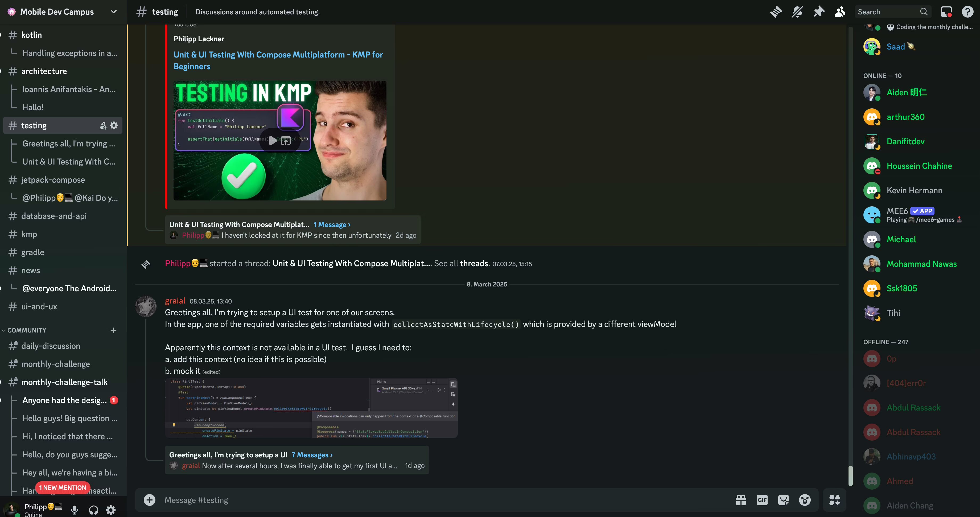Open edit channel gear on testing channel
The height and width of the screenshot is (517, 980).
[x=114, y=126]
